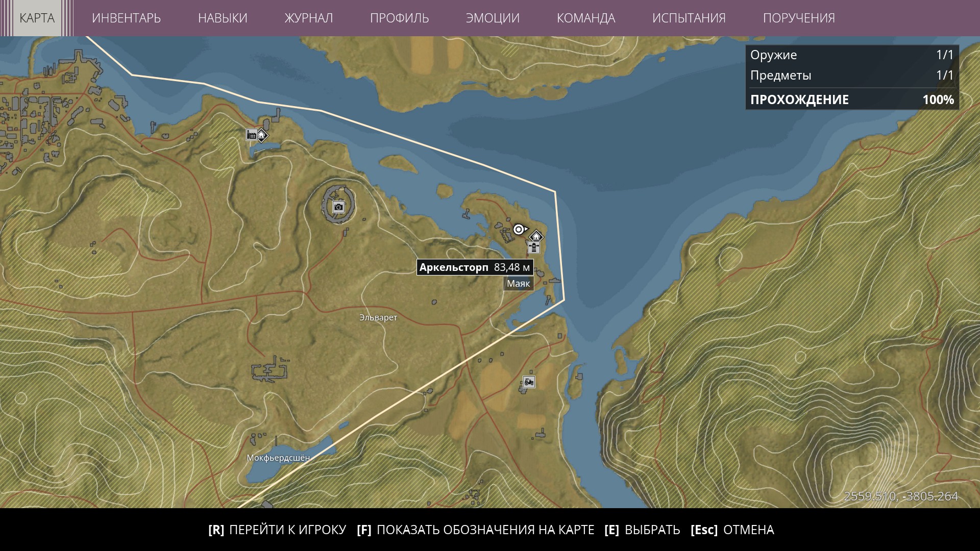
Task: Switch to the ПОРУЧЕНИЯ tab
Action: (799, 18)
